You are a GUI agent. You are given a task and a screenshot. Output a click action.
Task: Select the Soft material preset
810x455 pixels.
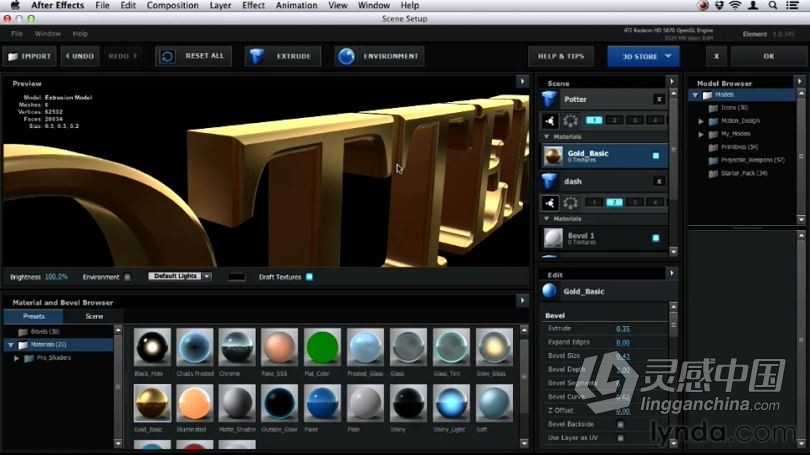coord(494,403)
